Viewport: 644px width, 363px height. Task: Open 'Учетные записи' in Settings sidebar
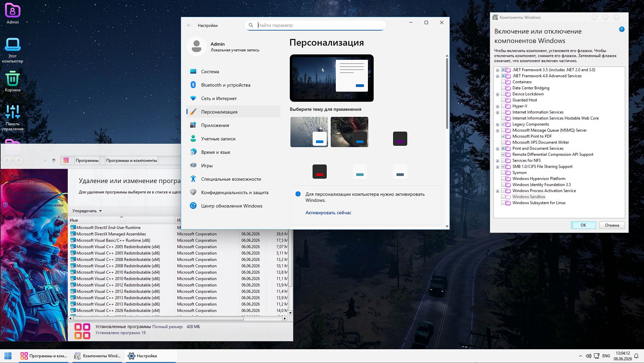pyautogui.click(x=233, y=139)
